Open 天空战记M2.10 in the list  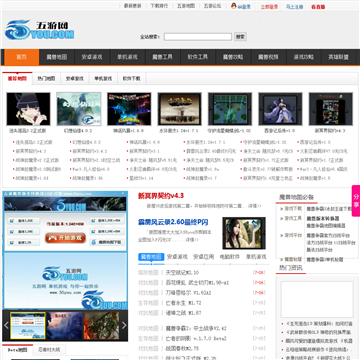click(182, 273)
